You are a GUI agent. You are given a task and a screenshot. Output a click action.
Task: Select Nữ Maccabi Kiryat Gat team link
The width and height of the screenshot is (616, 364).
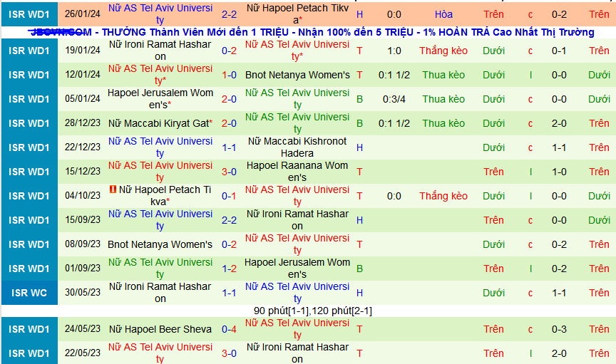click(160, 123)
